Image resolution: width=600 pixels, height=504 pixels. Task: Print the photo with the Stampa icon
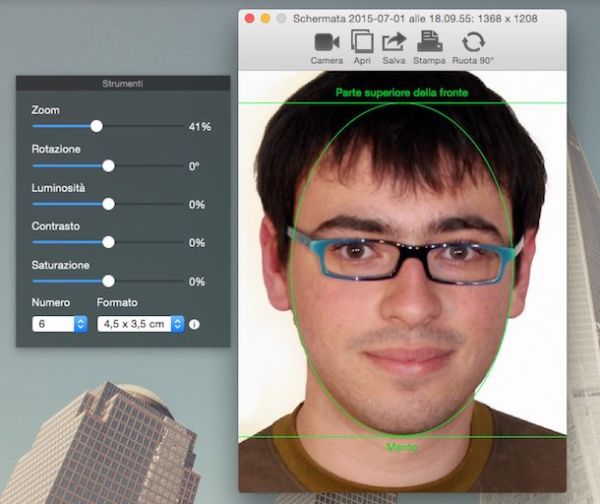pos(429,42)
